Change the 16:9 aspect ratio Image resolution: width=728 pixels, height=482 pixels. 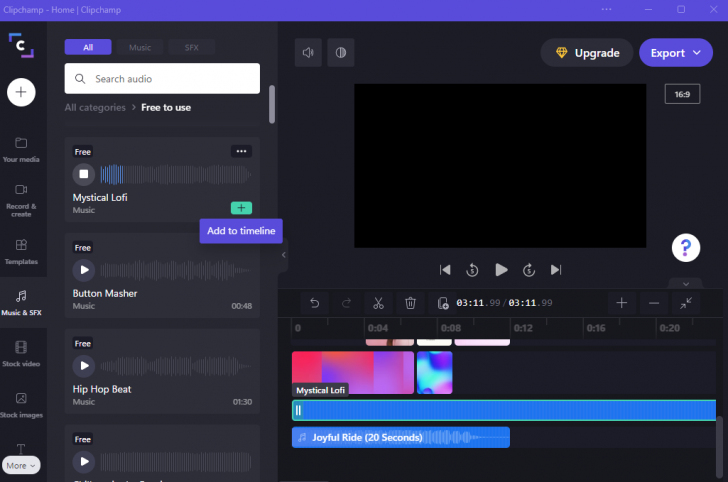(x=682, y=94)
